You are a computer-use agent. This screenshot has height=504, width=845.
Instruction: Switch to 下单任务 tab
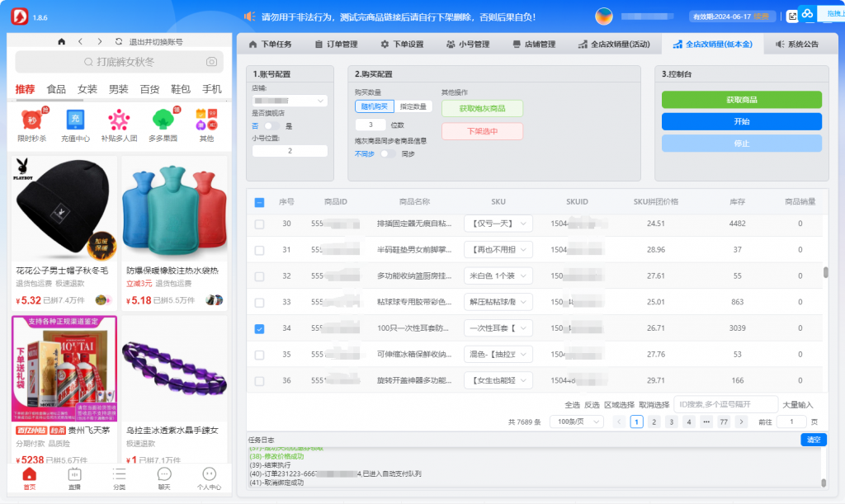point(270,45)
